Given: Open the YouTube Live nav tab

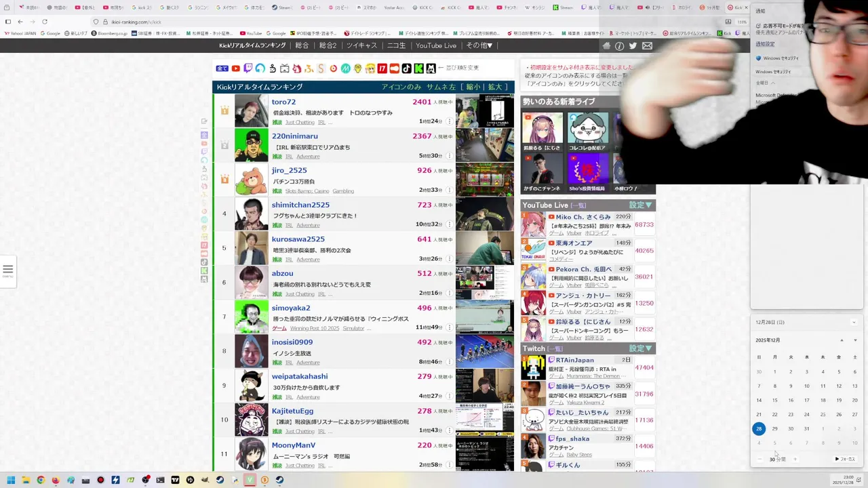Looking at the screenshot, I should (436, 45).
